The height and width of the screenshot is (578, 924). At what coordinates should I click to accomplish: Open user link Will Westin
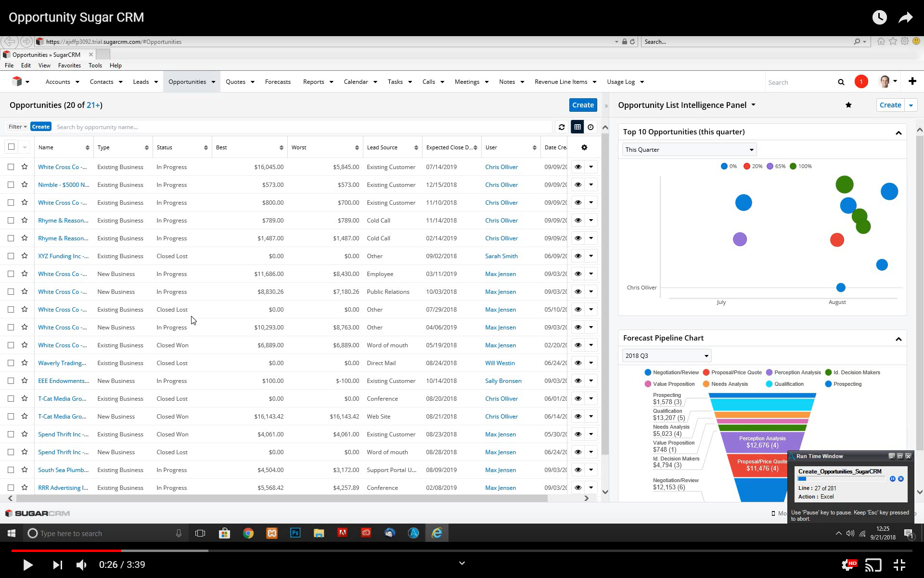pyautogui.click(x=500, y=363)
